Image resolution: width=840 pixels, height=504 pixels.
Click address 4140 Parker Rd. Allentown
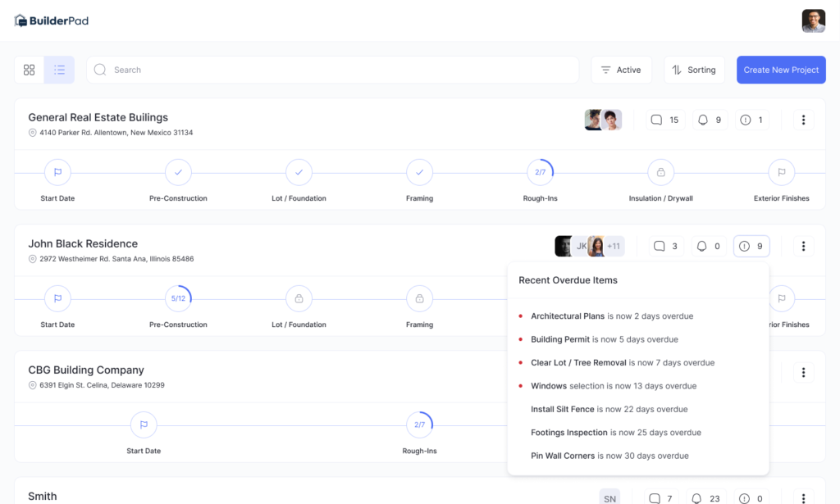(116, 133)
